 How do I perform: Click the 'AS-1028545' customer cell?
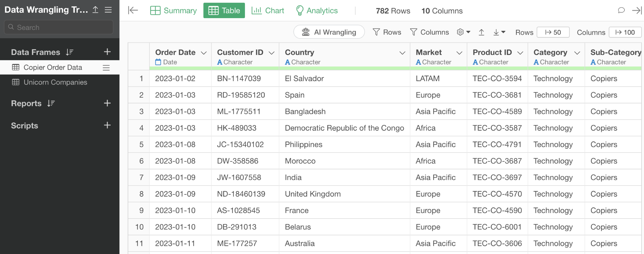(x=245, y=210)
